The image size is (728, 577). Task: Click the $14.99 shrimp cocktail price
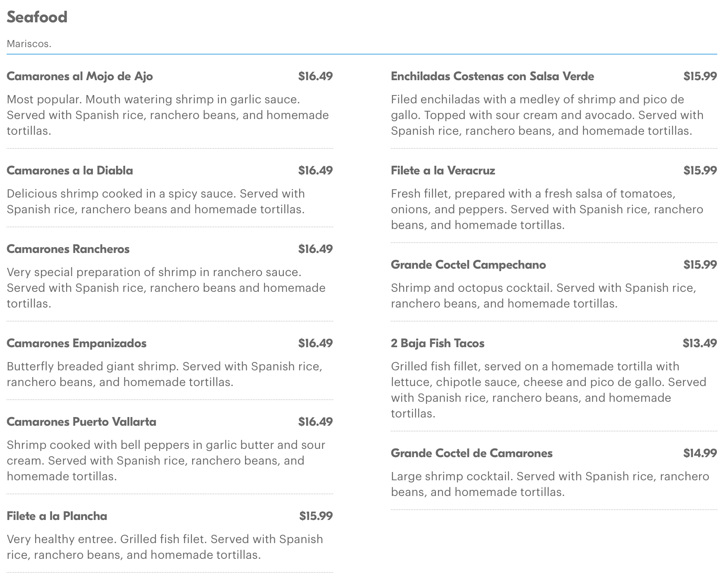[700, 453]
